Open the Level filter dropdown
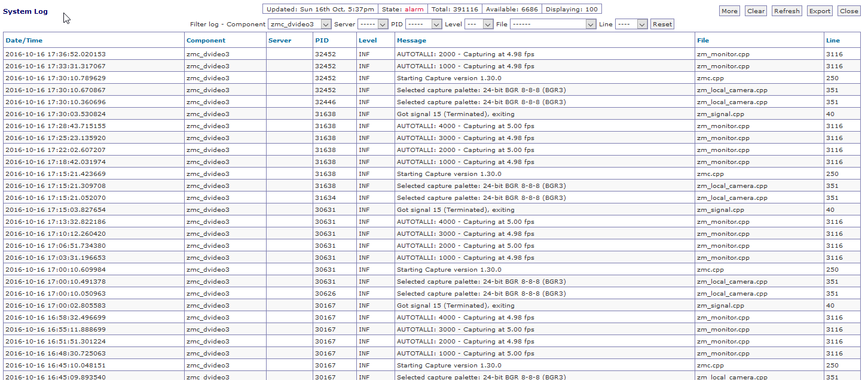This screenshot has height=380, width=868. pyautogui.click(x=479, y=24)
